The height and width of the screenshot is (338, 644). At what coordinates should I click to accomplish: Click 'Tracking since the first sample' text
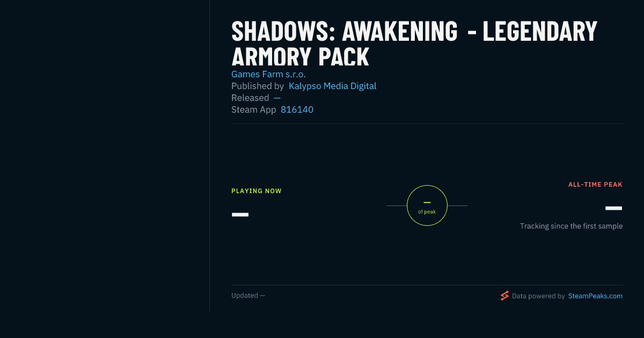(571, 226)
